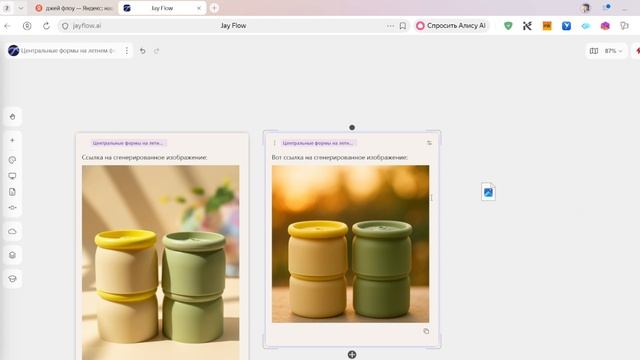Click the image file node icon on canvas
The image size is (640, 360).
pyautogui.click(x=488, y=191)
